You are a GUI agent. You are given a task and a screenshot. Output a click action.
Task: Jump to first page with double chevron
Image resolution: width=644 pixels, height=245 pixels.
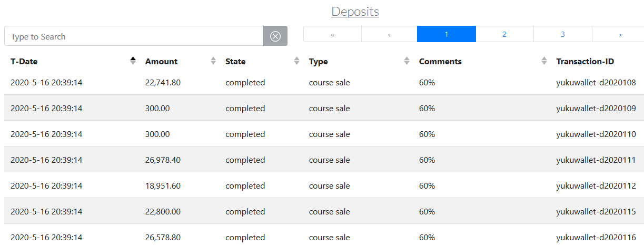coord(333,34)
